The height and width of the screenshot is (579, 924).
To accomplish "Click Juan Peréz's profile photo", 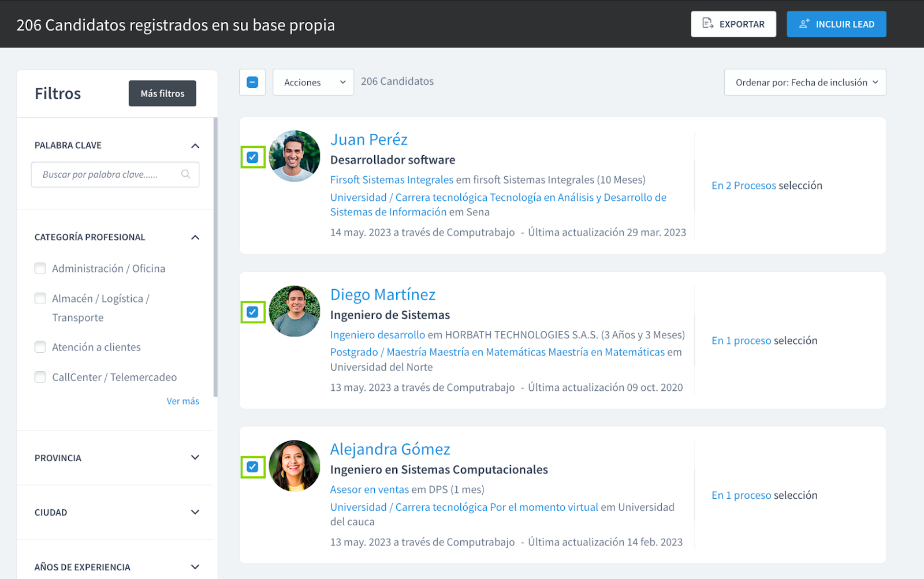I will 295,156.
